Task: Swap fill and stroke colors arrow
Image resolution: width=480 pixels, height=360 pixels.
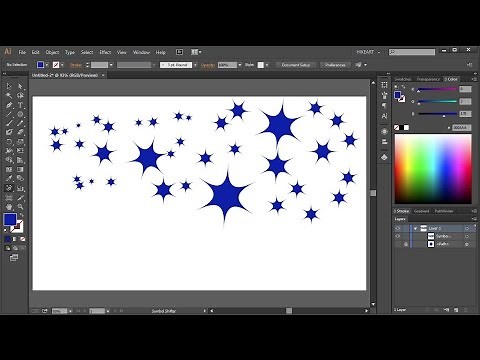Action: 21,215
